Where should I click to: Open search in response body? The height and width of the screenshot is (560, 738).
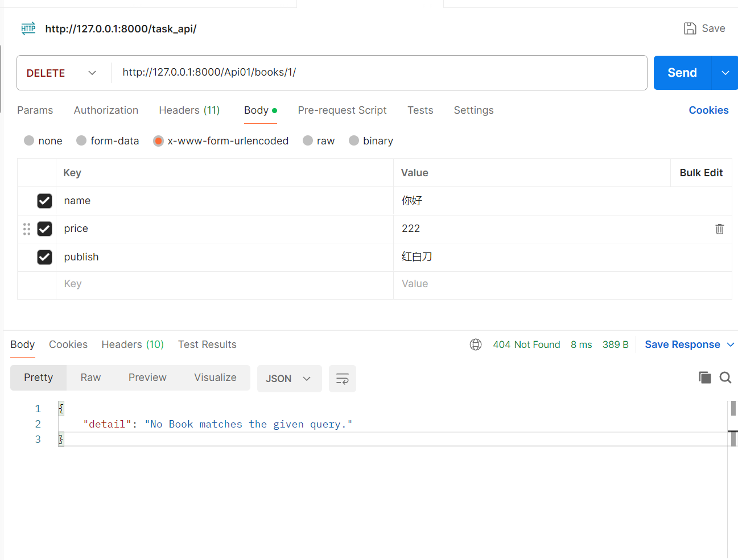click(725, 378)
